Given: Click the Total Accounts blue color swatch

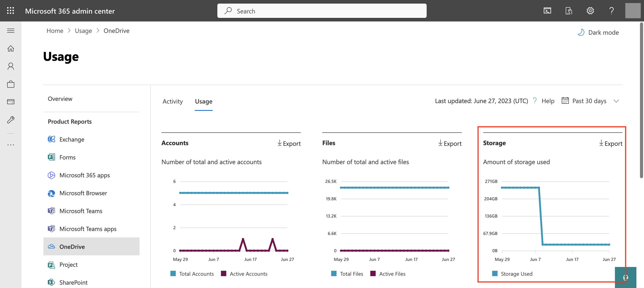Looking at the screenshot, I should coord(173,273).
